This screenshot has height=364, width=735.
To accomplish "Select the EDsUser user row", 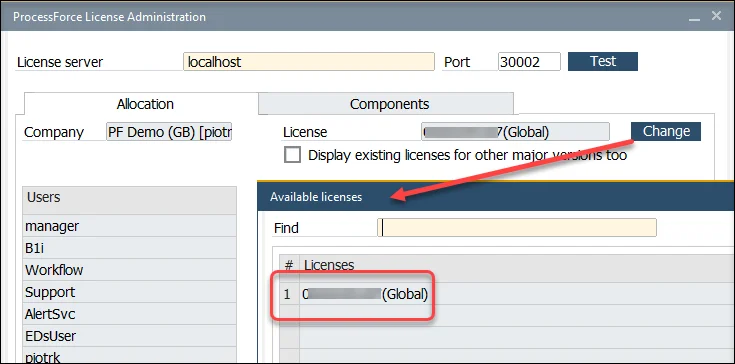I will (129, 336).
